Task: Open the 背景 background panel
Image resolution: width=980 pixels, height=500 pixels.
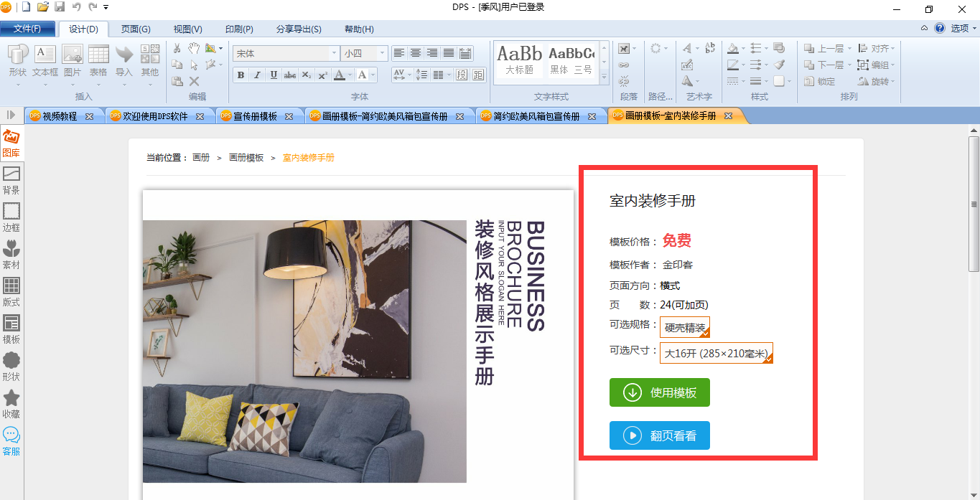Action: click(x=11, y=180)
